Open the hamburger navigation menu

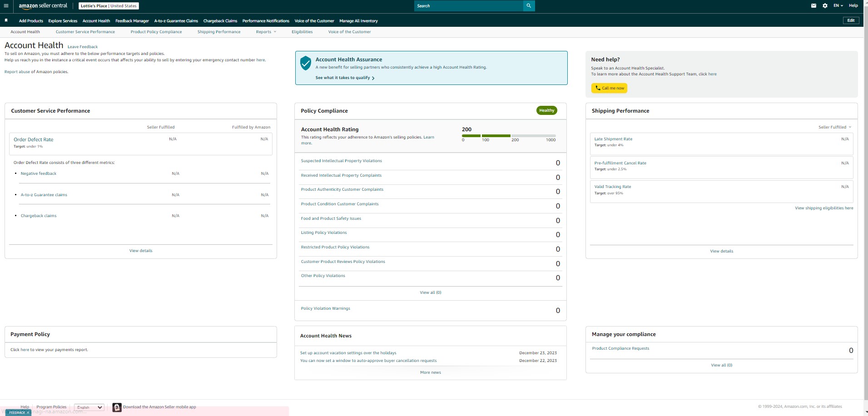[x=6, y=6]
